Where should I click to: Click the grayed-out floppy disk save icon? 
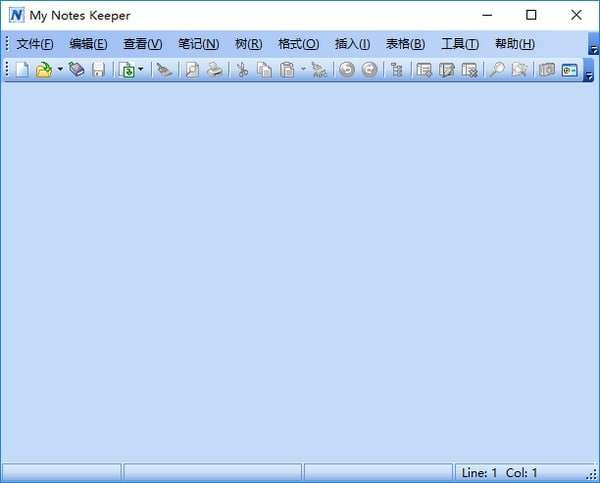pyautogui.click(x=99, y=70)
